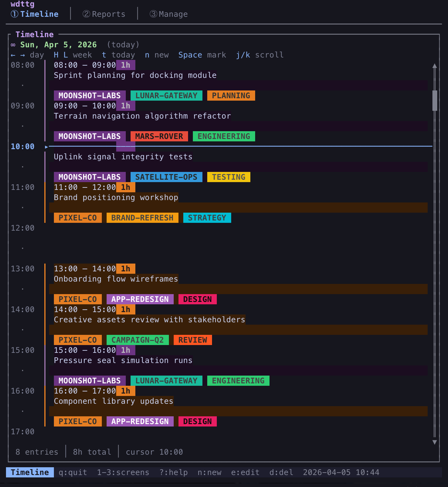The height and width of the screenshot is (487, 448).
Task: Click the scrollbar up arrow
Action: click(435, 66)
